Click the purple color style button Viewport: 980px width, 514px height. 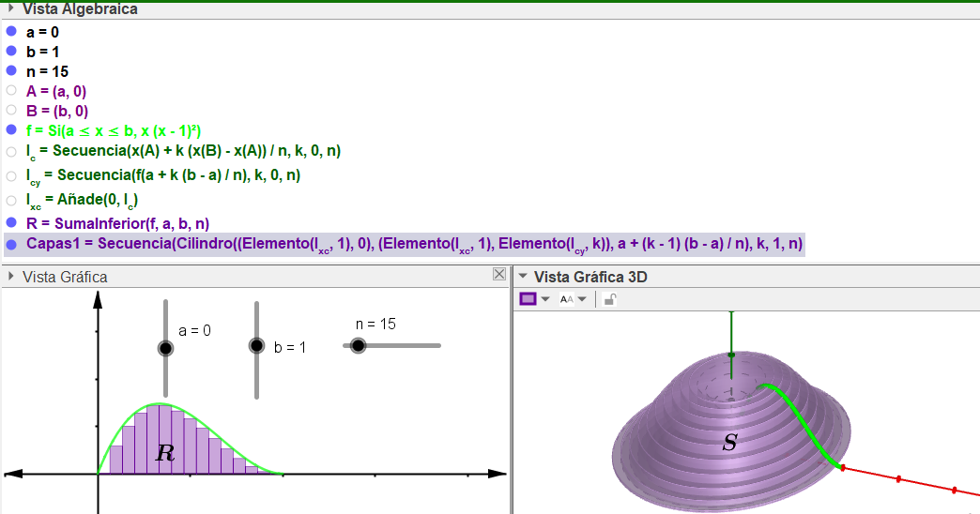(528, 299)
